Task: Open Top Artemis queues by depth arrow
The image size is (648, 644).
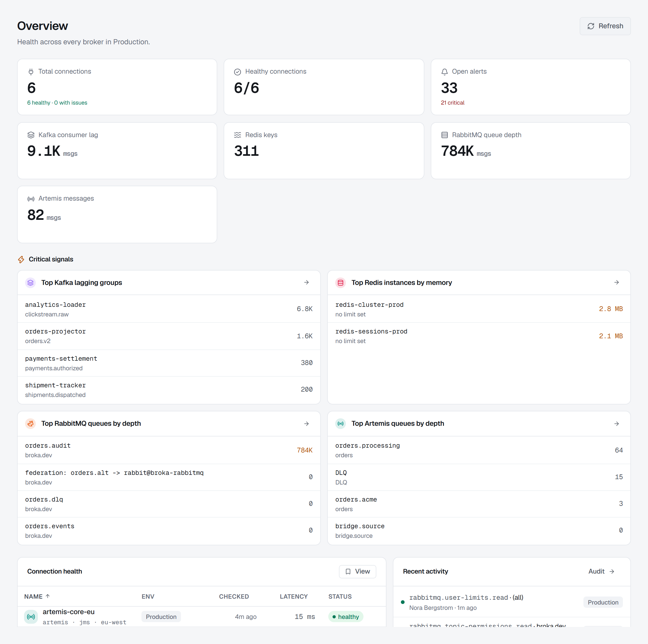Action: click(617, 424)
